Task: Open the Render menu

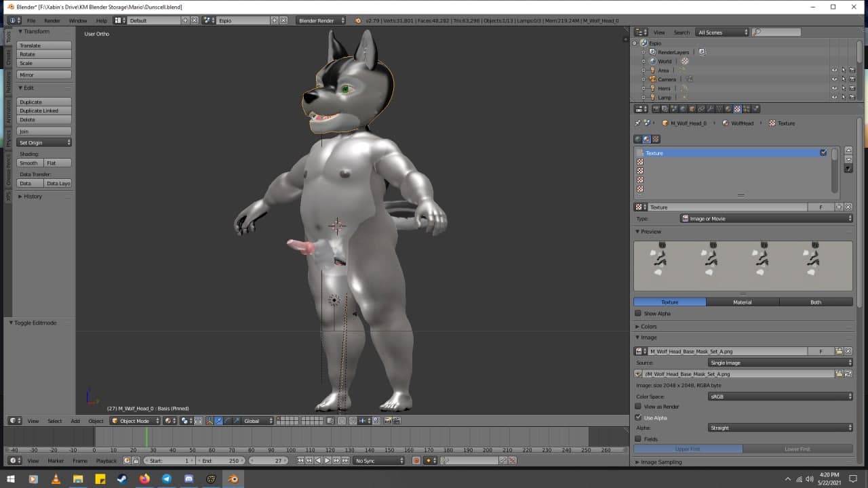Action: (52, 20)
